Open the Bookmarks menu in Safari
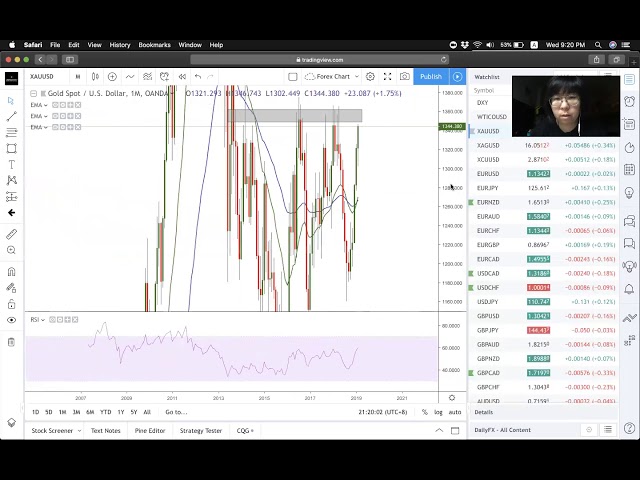 click(154, 45)
